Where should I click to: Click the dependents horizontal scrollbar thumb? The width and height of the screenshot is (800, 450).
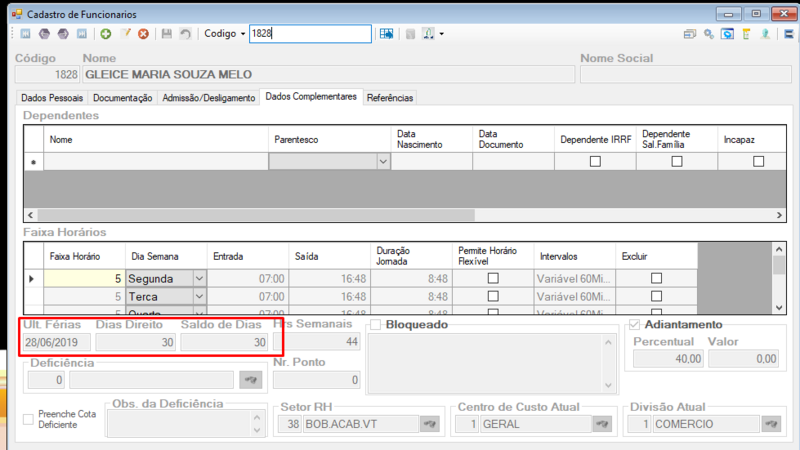(256, 215)
